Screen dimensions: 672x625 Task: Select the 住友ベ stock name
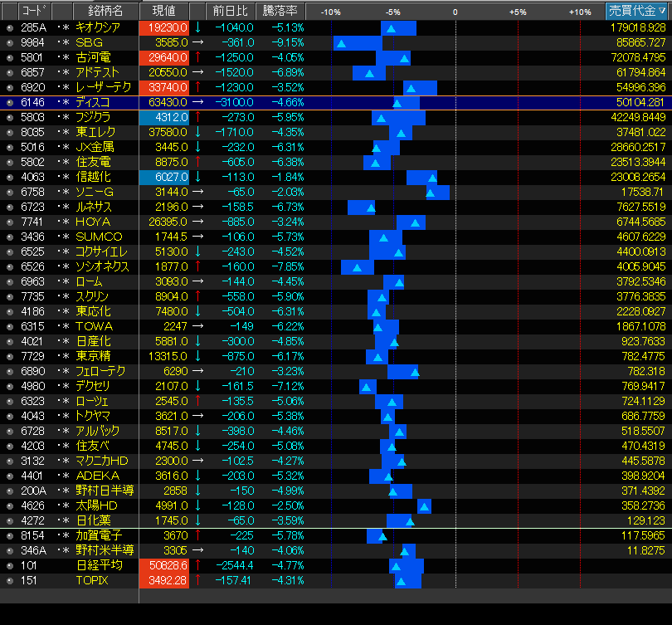(93, 446)
